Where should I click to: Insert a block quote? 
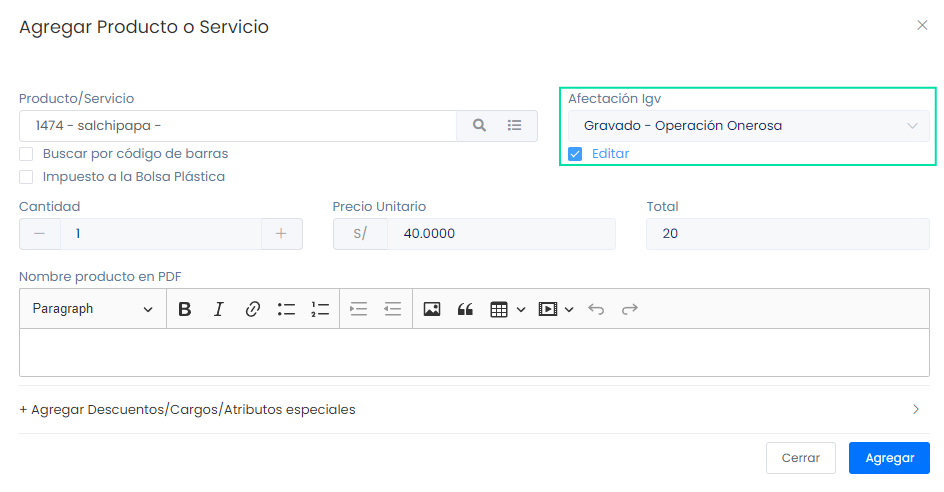click(x=464, y=309)
